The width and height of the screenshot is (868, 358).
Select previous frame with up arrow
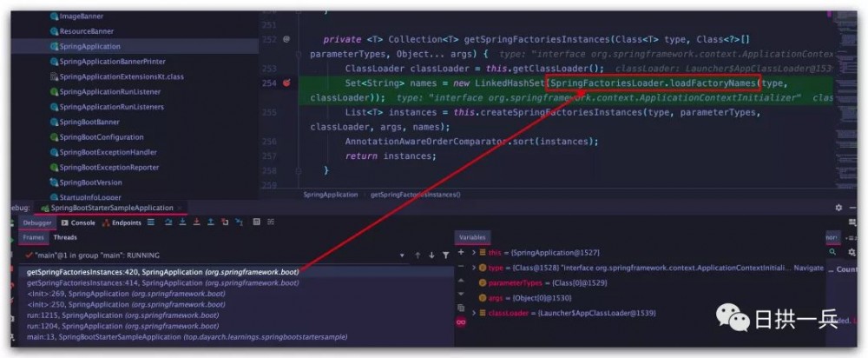point(418,255)
